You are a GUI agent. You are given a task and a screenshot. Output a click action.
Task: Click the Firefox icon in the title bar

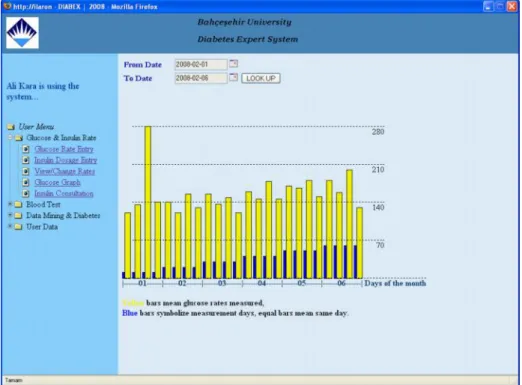pos(7,6)
